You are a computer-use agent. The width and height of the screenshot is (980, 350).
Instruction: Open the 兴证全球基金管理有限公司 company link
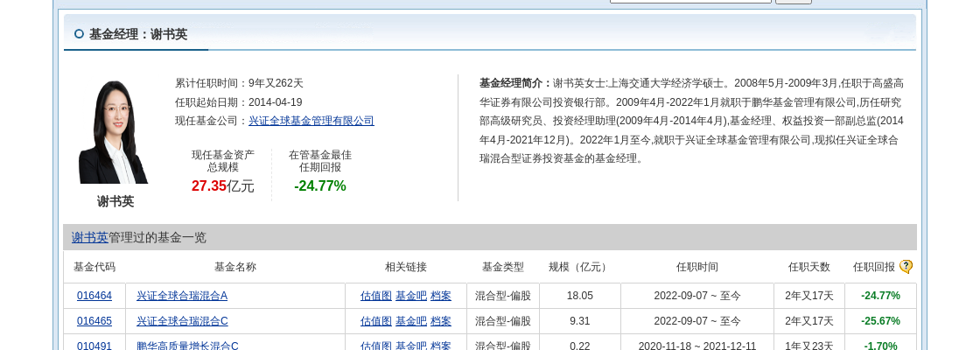coord(311,121)
